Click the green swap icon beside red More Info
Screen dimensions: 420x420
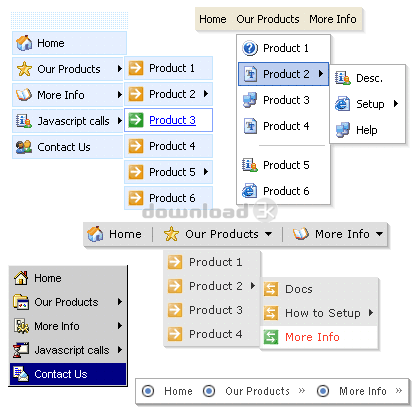[271, 337]
